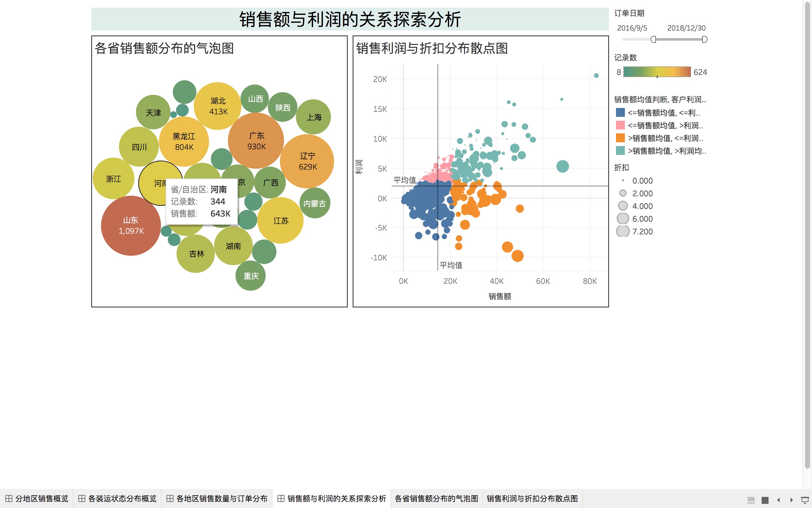The height and width of the screenshot is (508, 812).
Task: Open the 各省销售额分布的气泡图 sheet tab
Action: click(436, 498)
